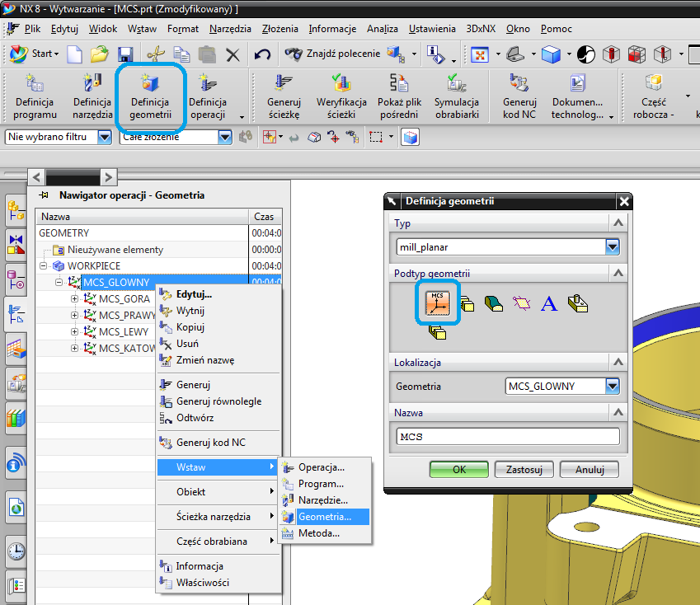Click the Zastosuj button
This screenshot has width=700, height=605.
(x=524, y=469)
